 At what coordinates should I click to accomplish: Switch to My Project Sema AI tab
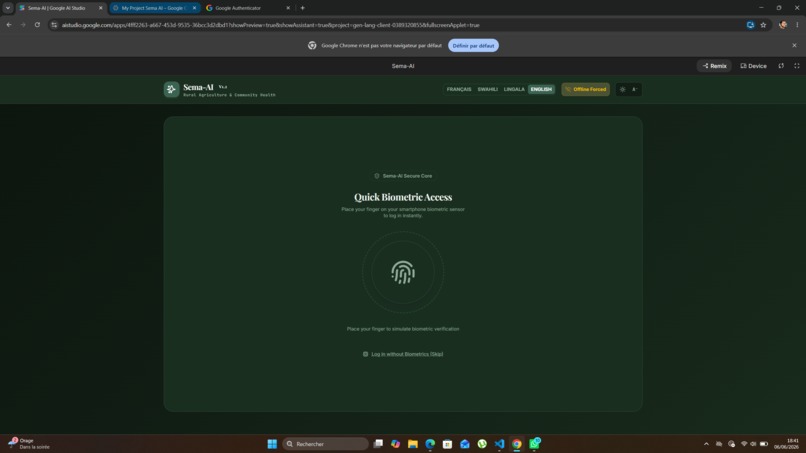(154, 8)
